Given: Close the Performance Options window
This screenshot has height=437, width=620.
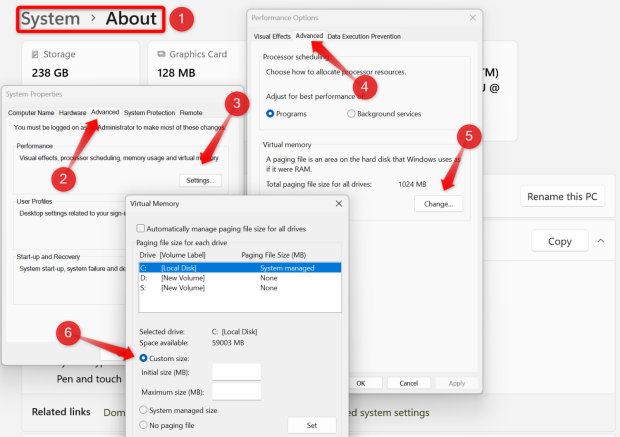Looking at the screenshot, I should (x=473, y=18).
